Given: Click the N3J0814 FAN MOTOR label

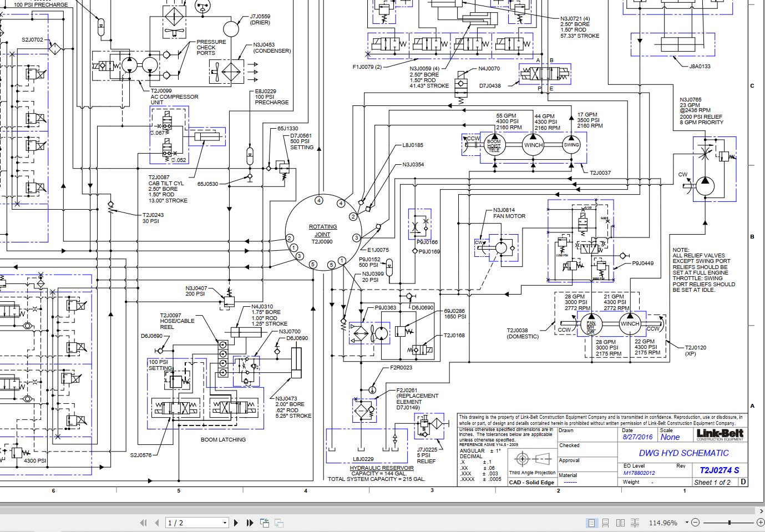Looking at the screenshot, I should pyautogui.click(x=509, y=213).
